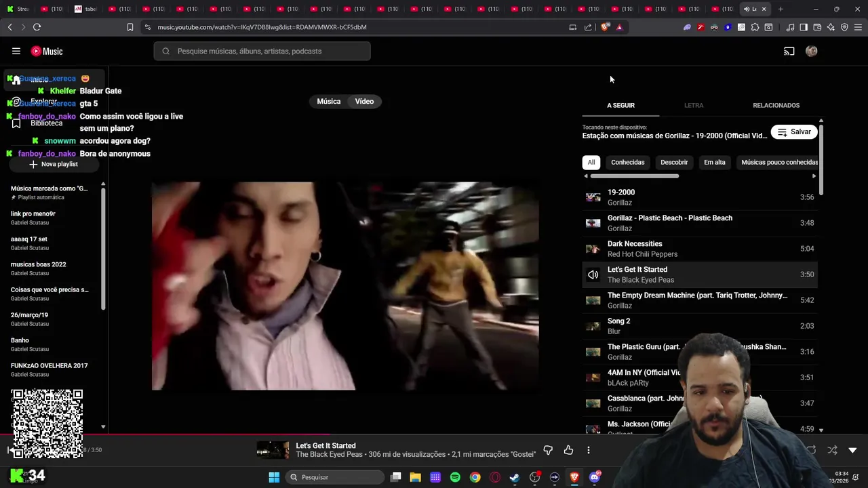Select the Conhecidas filter chip
This screenshot has height=488, width=868.
point(627,162)
